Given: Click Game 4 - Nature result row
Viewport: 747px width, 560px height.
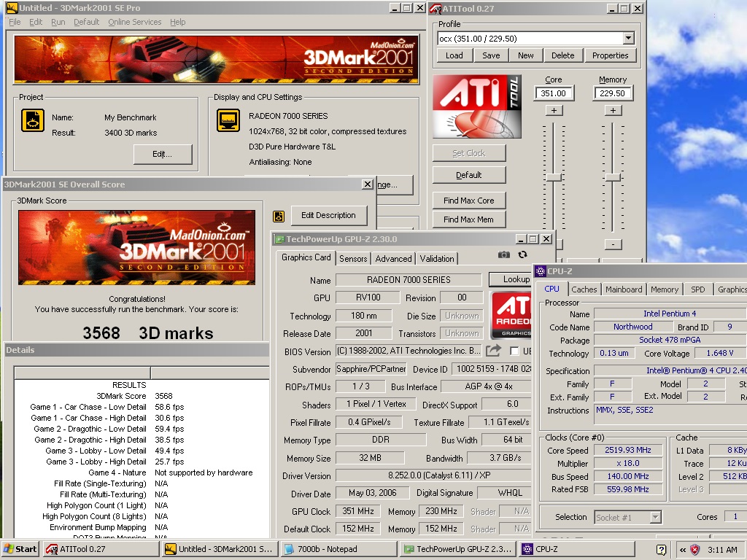Looking at the screenshot, I should (142, 472).
